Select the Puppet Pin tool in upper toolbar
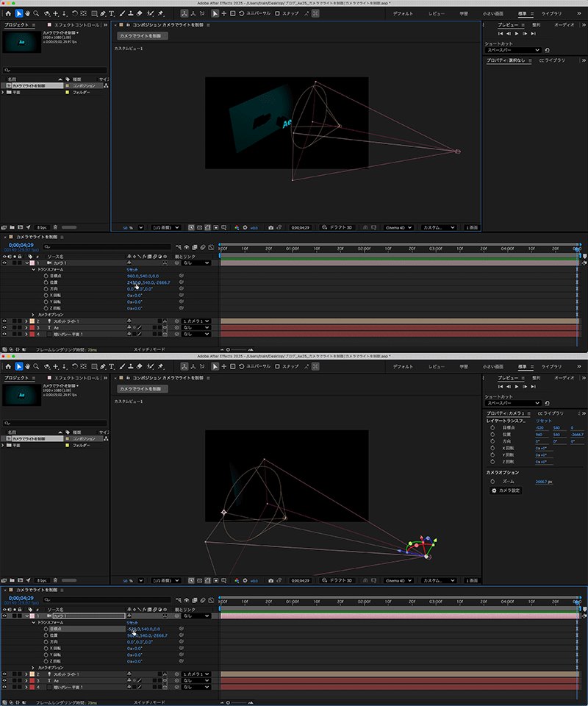 [x=160, y=13]
